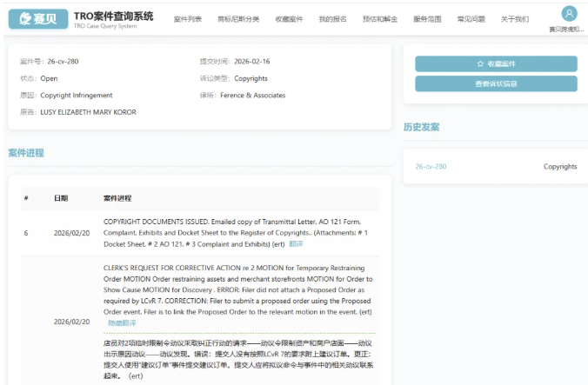Select 我的报名 in the top navigation

click(332, 19)
